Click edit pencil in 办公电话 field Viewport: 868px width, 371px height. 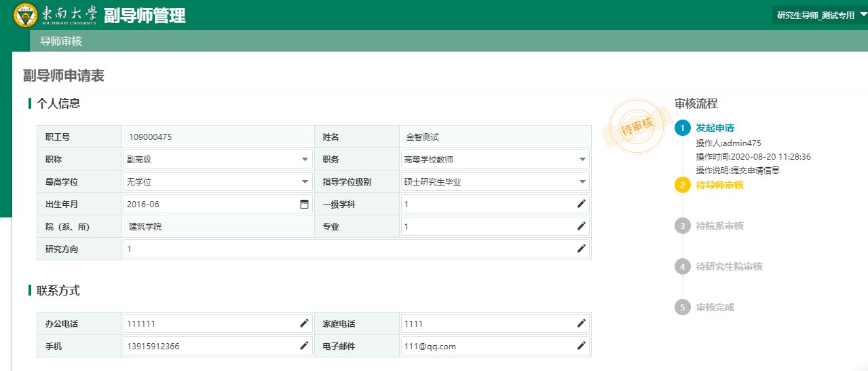304,323
